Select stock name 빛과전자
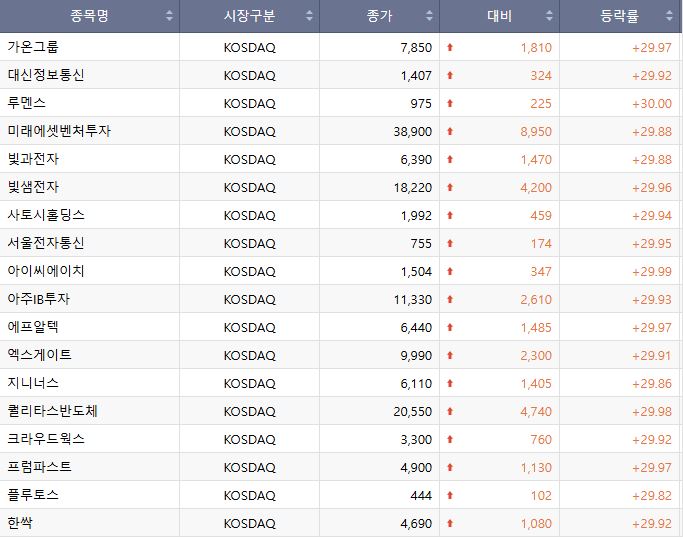This screenshot has height=537, width=683. click(33, 159)
